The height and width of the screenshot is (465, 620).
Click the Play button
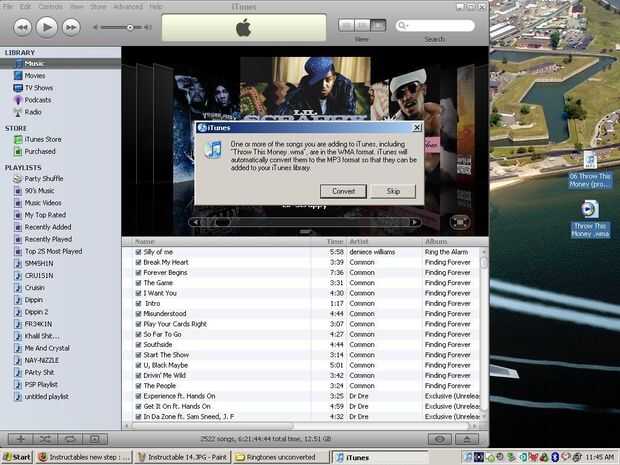(x=47, y=27)
